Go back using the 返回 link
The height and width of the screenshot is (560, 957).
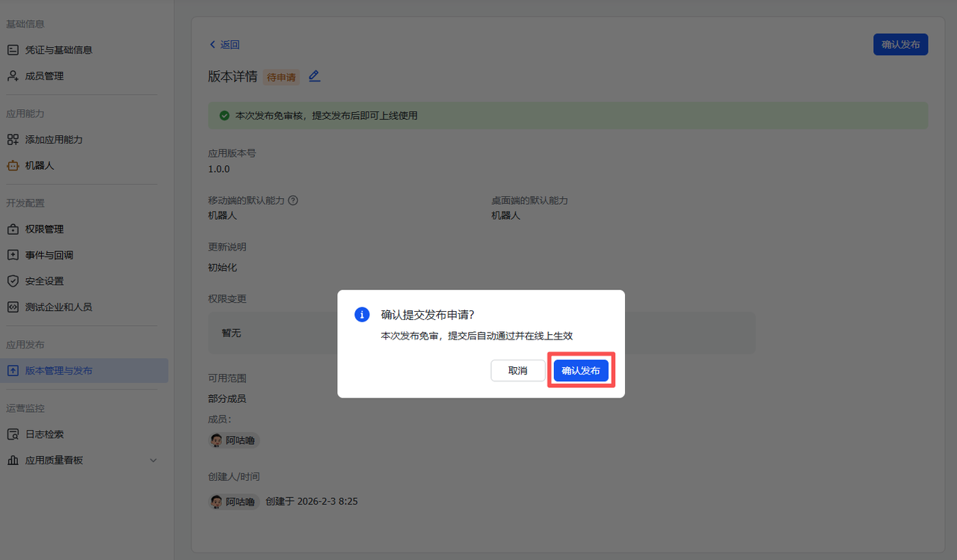[224, 45]
